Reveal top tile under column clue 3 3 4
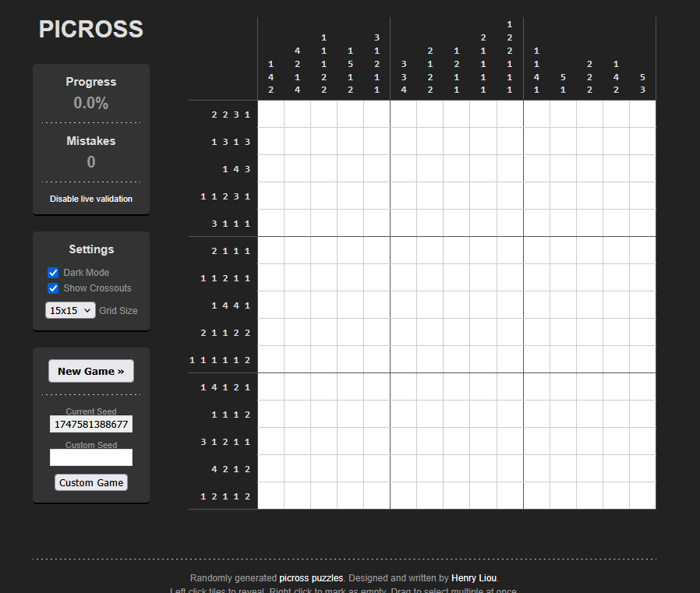Viewport: 700px width, 593px height. (404, 115)
